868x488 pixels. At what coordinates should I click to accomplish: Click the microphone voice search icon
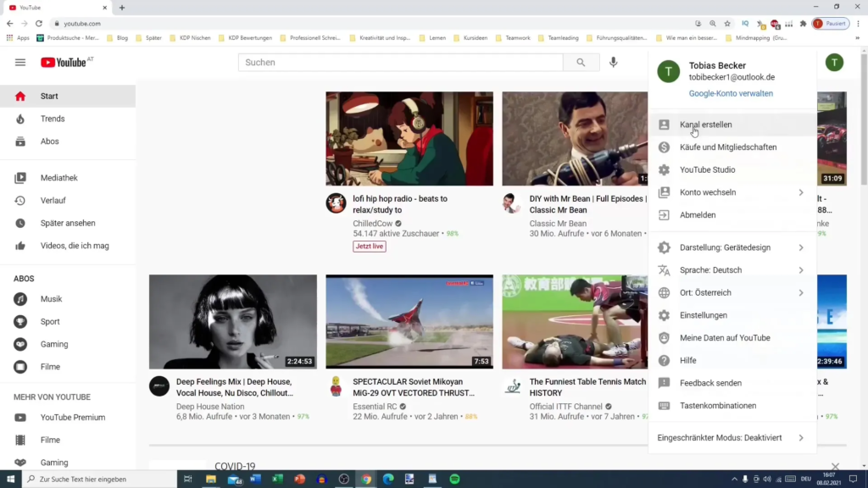(x=614, y=63)
